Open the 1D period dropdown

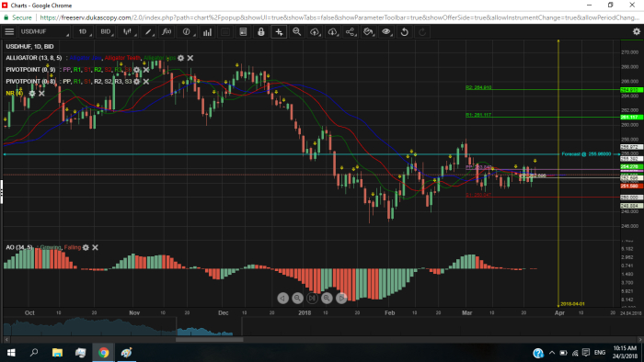coord(84,31)
